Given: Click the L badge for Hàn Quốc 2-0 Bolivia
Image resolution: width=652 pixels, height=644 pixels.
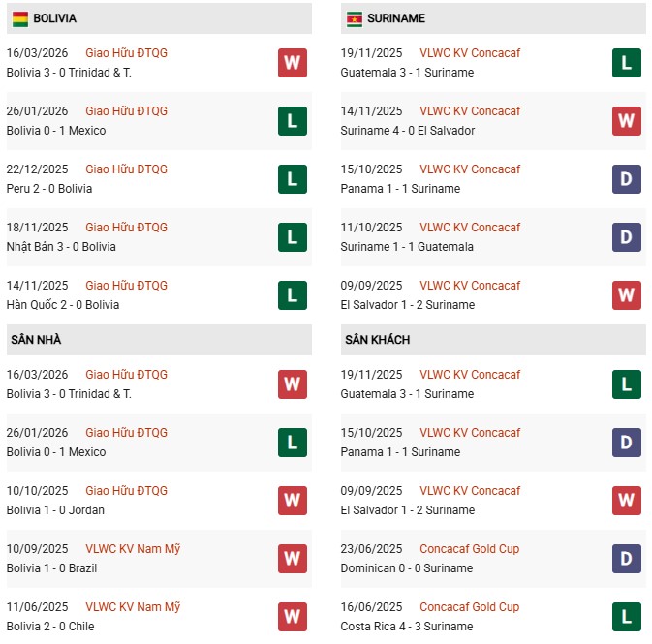Looking at the screenshot, I should point(293,295).
